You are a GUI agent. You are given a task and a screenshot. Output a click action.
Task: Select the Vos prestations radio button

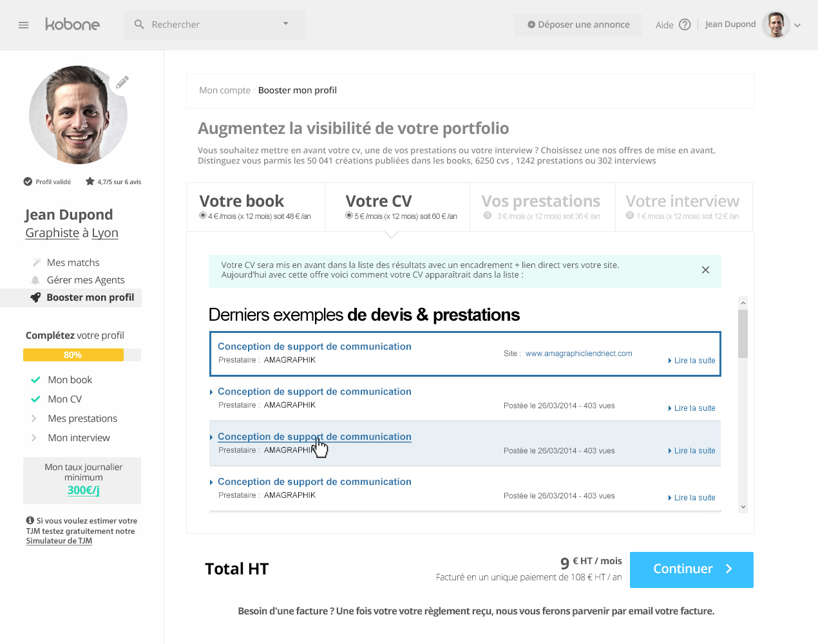(488, 216)
